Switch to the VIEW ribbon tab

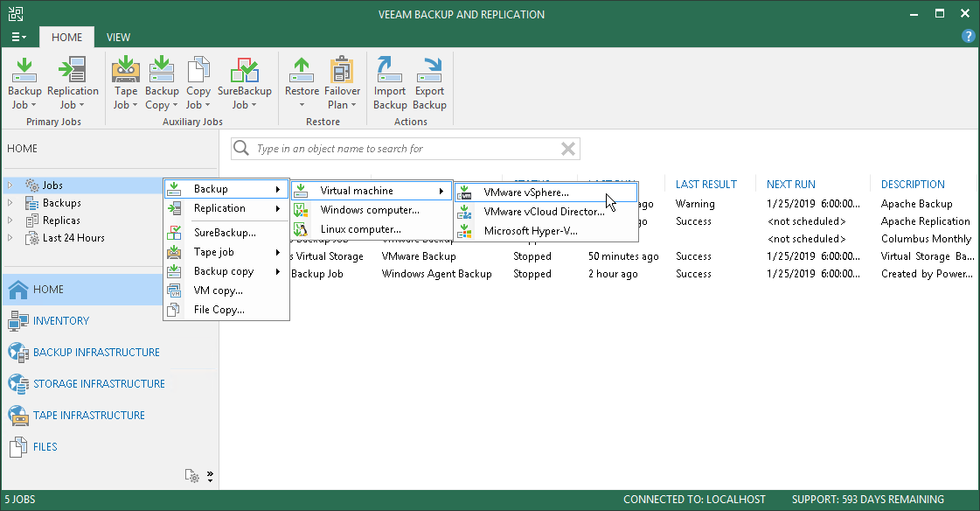coord(118,37)
